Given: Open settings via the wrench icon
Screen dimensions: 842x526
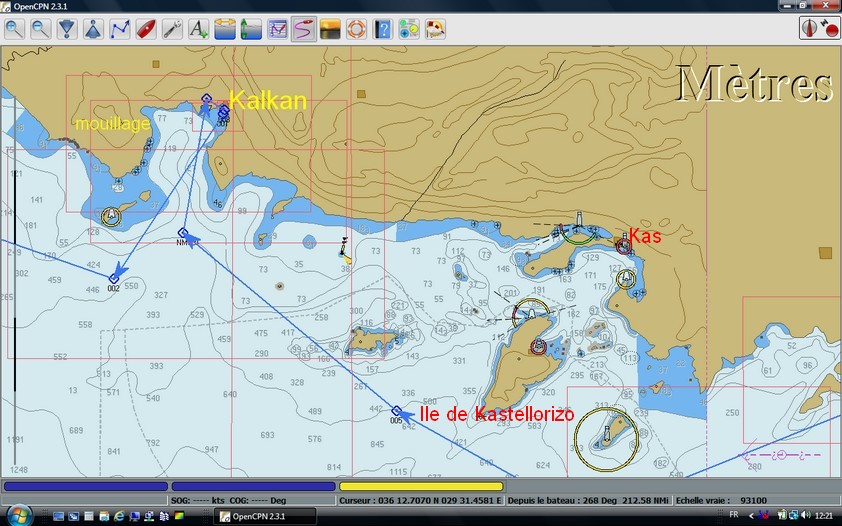Looking at the screenshot, I should (172, 29).
